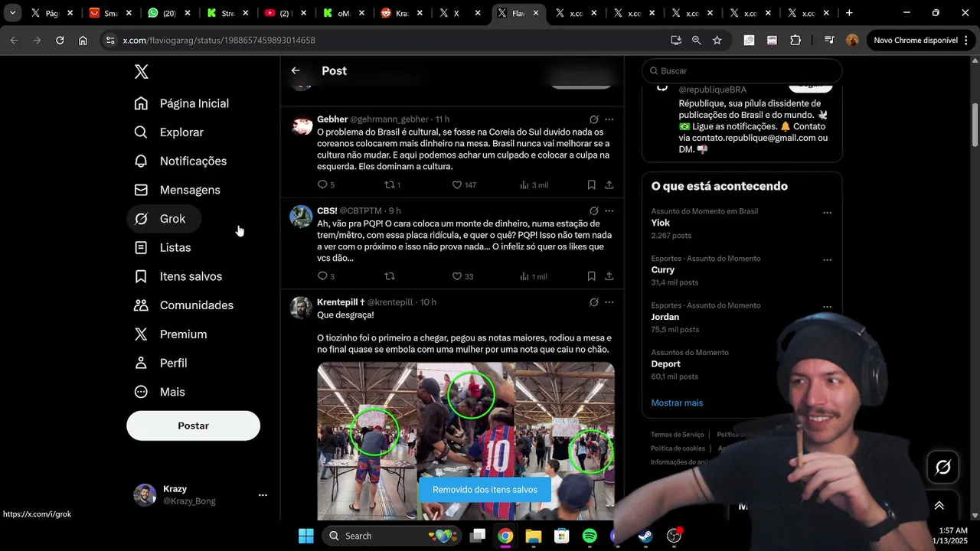Open the X logo home icon
980x551 pixels.
point(141,71)
